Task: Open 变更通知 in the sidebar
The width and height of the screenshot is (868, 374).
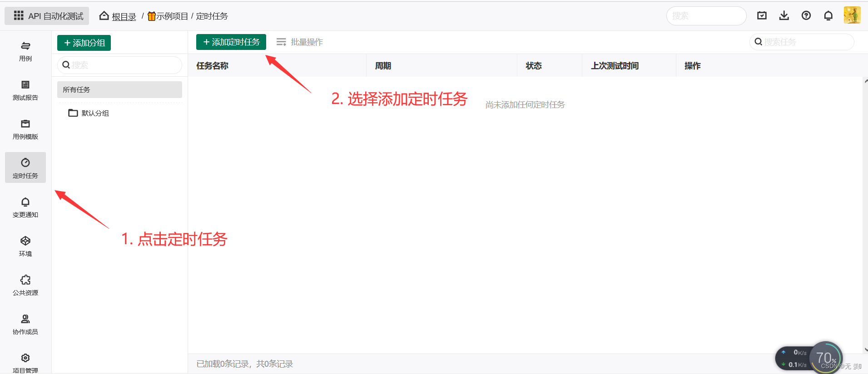Action: pyautogui.click(x=25, y=207)
